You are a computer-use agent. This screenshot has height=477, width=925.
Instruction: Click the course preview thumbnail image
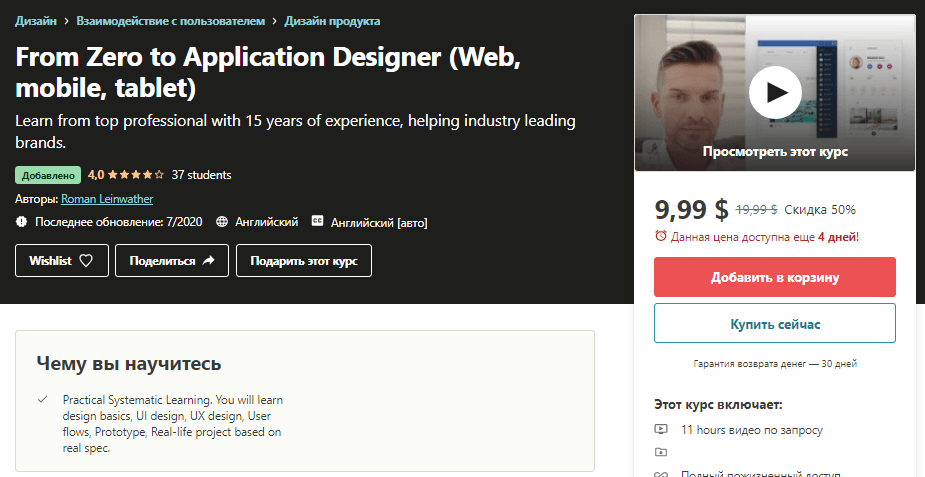(775, 93)
